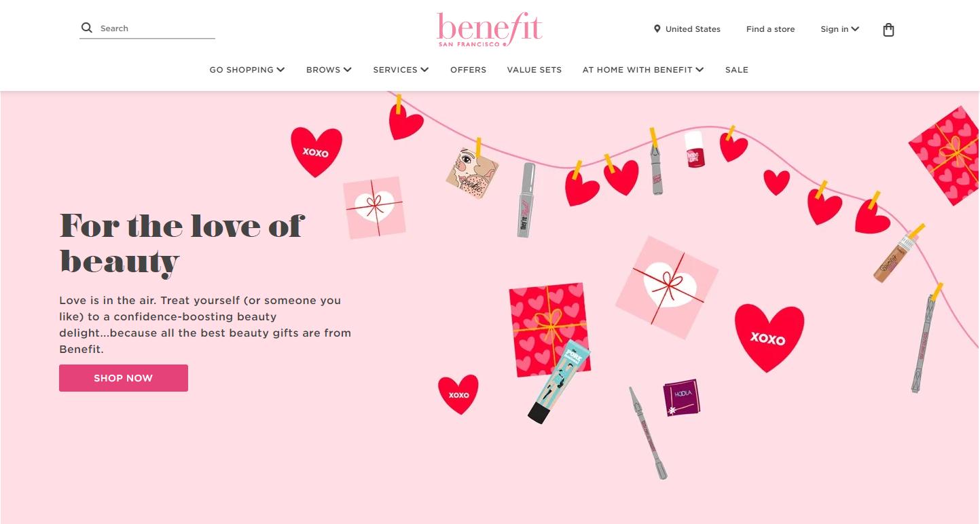Screen dimensions: 980x524
Task: Click the Shop Now button
Action: point(124,378)
